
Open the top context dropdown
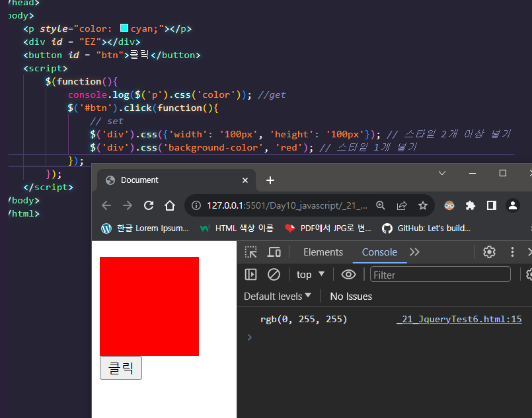click(x=311, y=275)
